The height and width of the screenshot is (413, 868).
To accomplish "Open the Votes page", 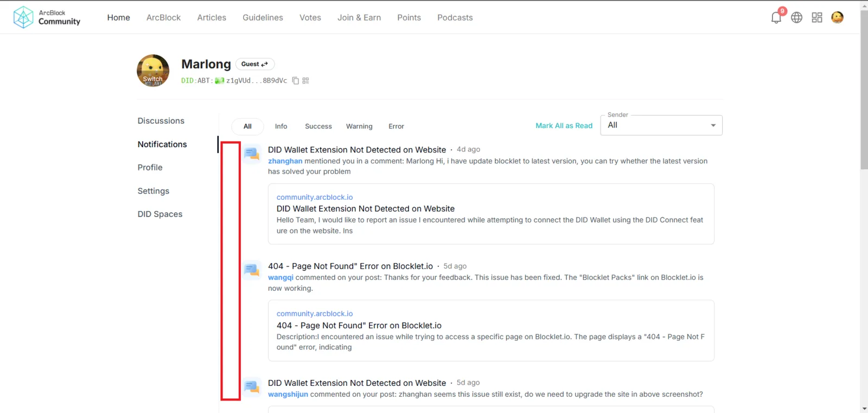I will click(310, 17).
